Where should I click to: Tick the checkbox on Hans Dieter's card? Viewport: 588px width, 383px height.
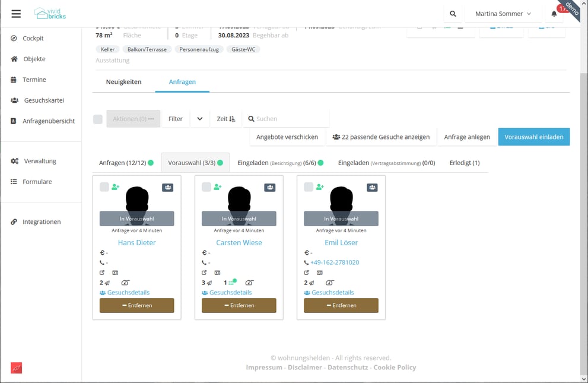104,187
